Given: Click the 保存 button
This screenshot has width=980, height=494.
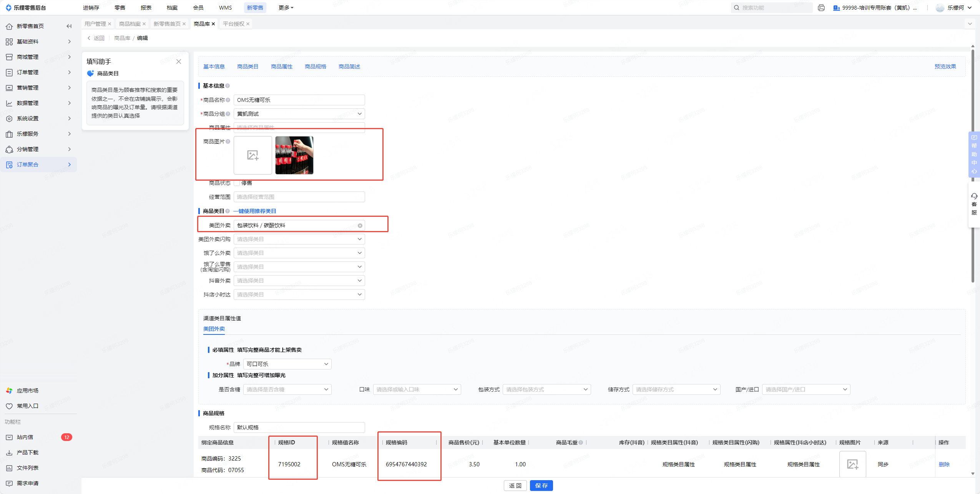Looking at the screenshot, I should (541, 486).
